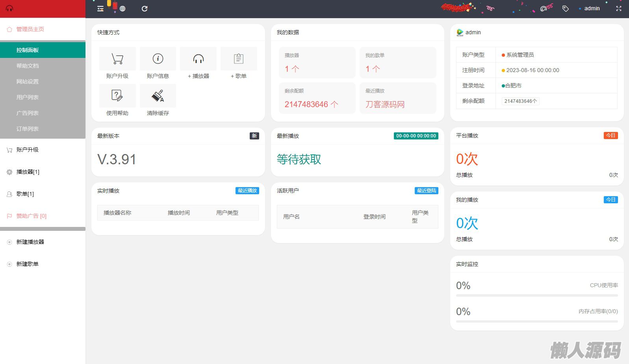Enter fullscreen using the top-right expand icon
The image size is (629, 364).
click(618, 9)
